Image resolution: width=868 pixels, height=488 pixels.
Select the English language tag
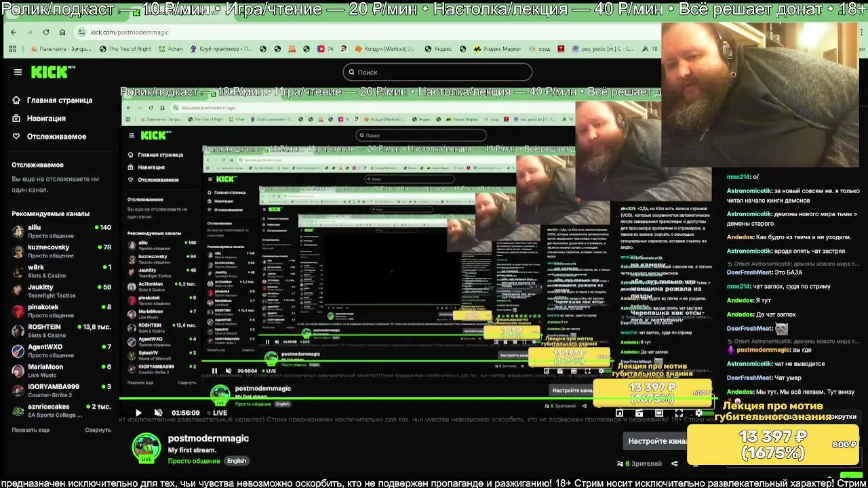coord(237,461)
